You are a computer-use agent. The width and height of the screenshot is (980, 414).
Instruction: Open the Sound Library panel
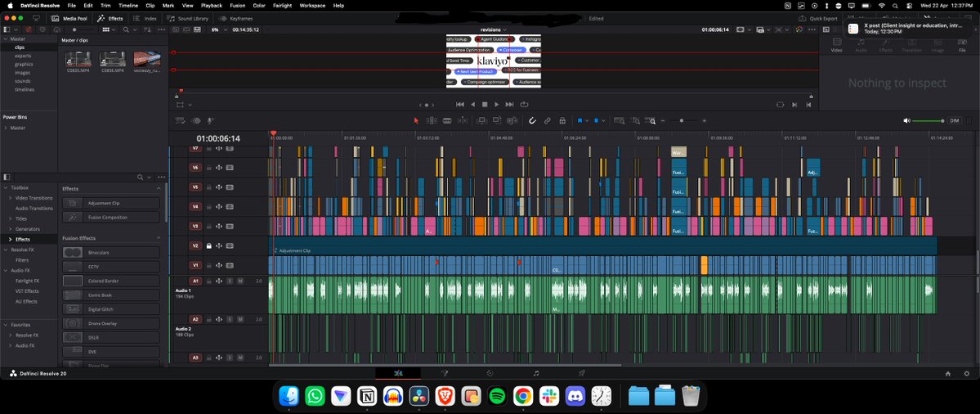tap(187, 19)
